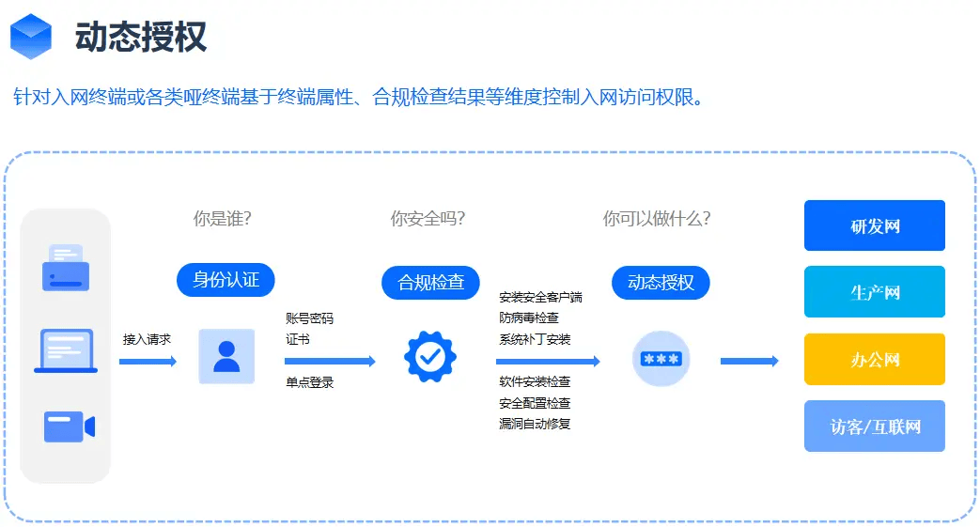
Task: Click the gear checkmark compliance icon
Action: point(429,356)
